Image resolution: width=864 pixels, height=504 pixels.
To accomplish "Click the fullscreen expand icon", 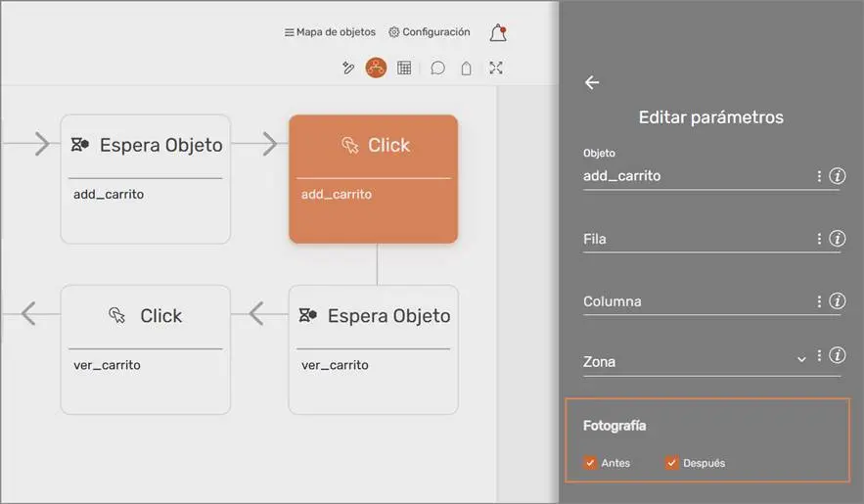I will pyautogui.click(x=496, y=68).
